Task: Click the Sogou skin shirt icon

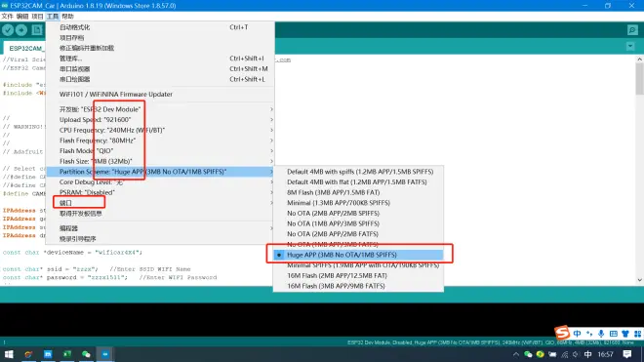Action: tap(625, 334)
